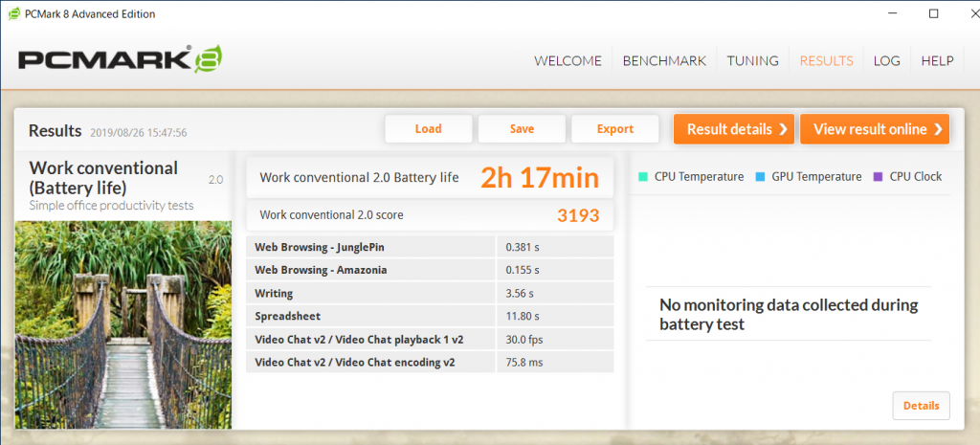Open the WELCOME tab

point(568,60)
